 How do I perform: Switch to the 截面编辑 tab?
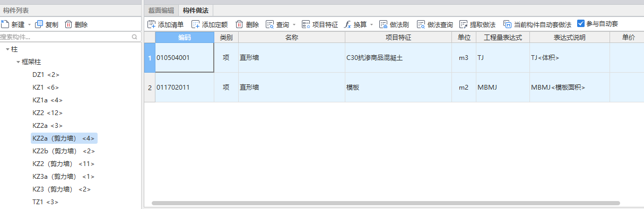coord(161,10)
